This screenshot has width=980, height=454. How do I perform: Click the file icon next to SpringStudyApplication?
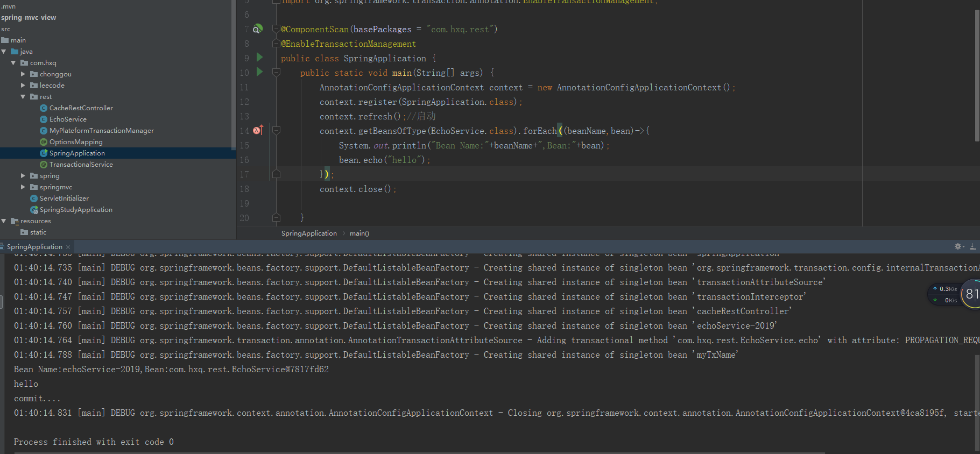click(34, 210)
